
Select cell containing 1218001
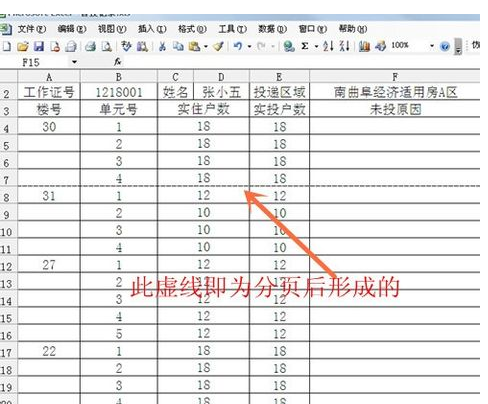point(119,92)
